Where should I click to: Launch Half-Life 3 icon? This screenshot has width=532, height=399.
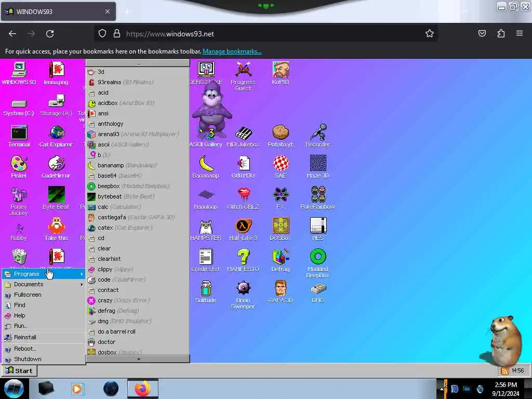coord(243,230)
